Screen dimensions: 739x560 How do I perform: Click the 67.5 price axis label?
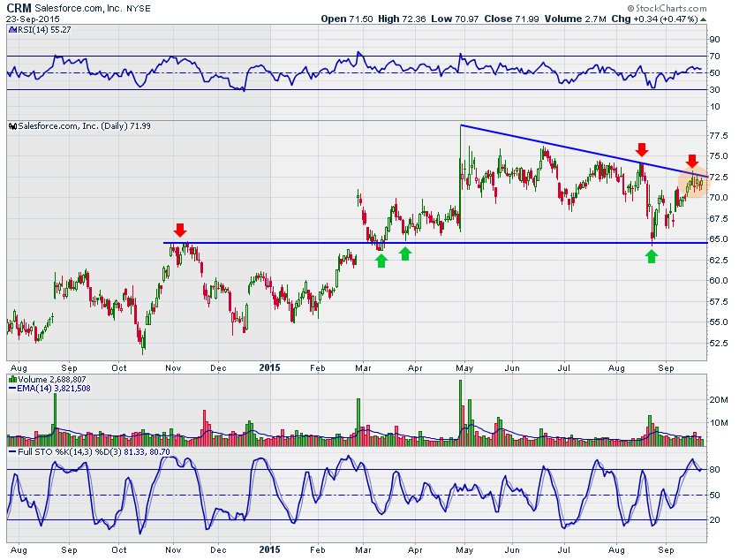pyautogui.click(x=719, y=219)
